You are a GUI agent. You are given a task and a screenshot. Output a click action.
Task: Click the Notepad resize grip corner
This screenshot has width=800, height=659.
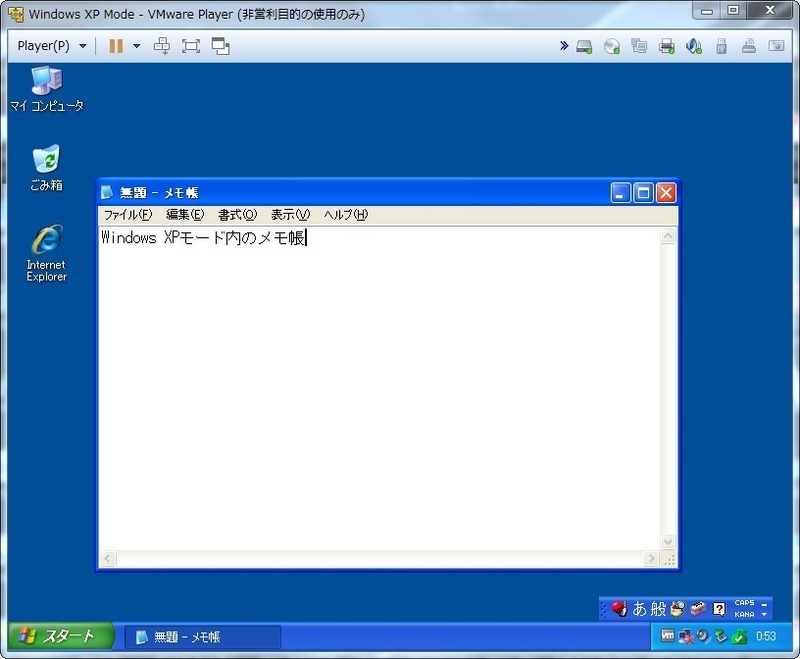[669, 559]
